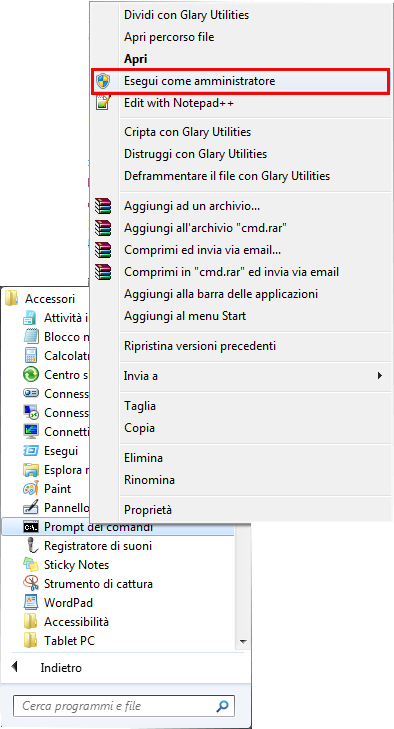Click the Pannello input penna icon
The width and height of the screenshot is (394, 729).
coord(31,508)
